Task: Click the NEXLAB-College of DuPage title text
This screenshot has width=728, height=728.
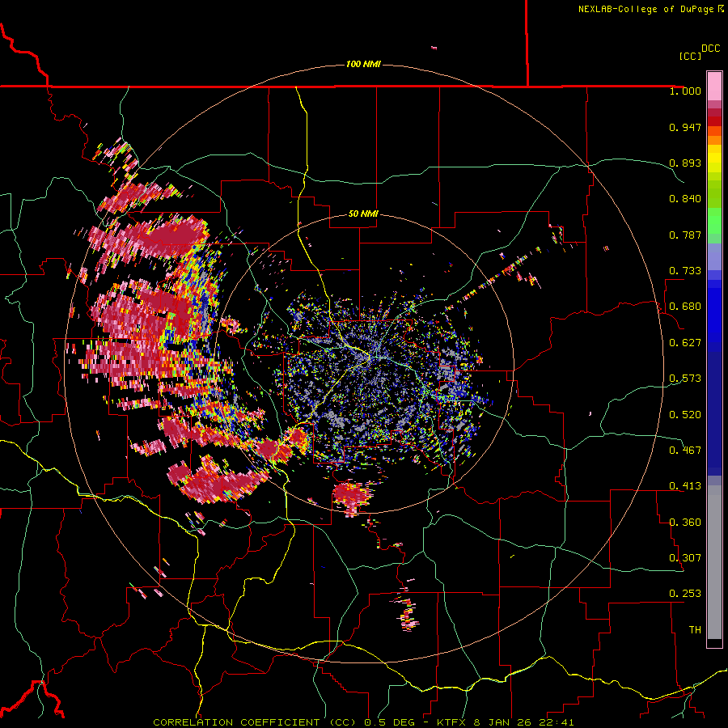Action: (645, 9)
